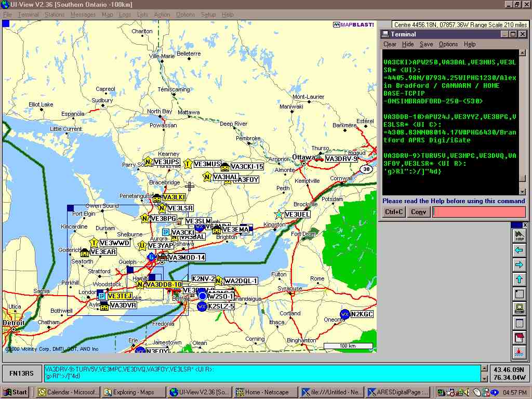
Task: Click the VE3YAP yellow U star icon
Action: [142, 245]
